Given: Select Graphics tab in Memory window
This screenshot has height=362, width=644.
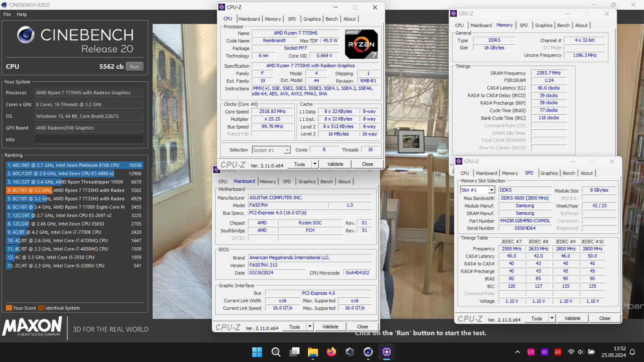Looking at the screenshot, I should click(x=544, y=25).
